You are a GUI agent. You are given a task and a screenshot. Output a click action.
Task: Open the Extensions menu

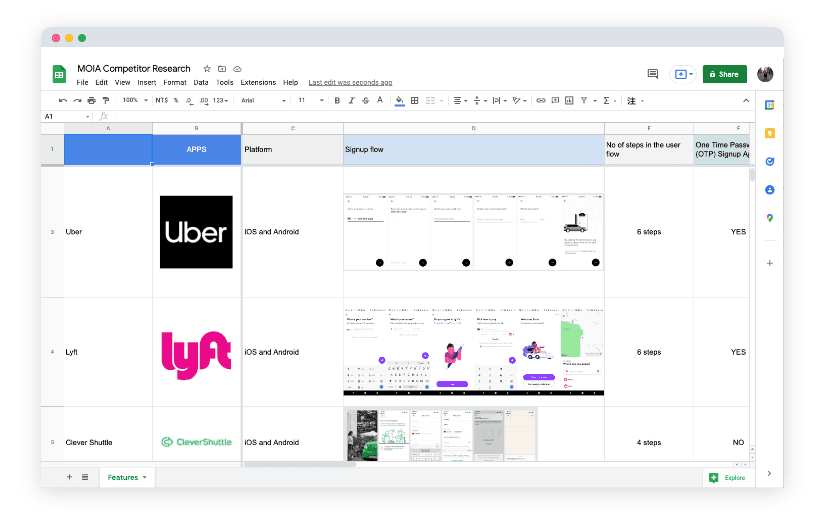tap(258, 83)
